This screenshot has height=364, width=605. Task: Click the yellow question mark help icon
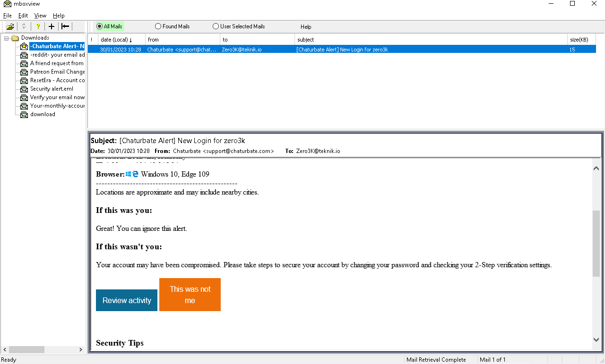(38, 26)
